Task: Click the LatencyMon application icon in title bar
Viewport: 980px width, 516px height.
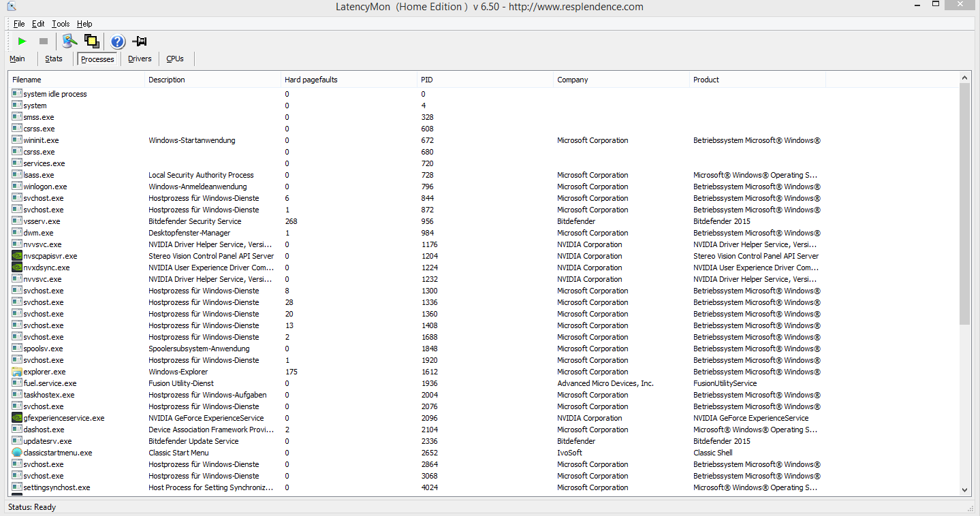Action: click(11, 6)
